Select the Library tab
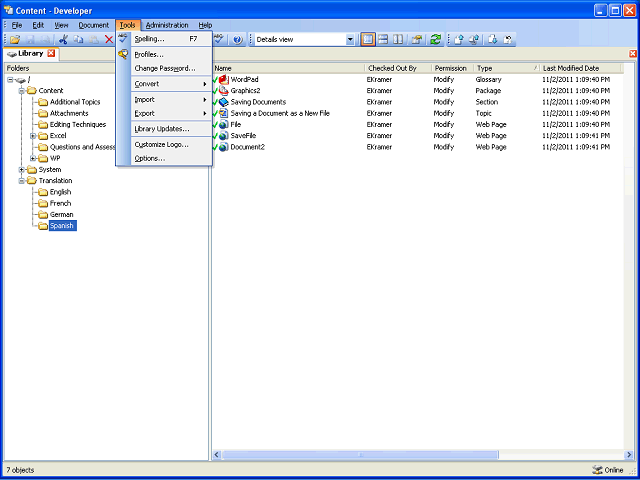Screen dimensions: 640x480 (31, 53)
